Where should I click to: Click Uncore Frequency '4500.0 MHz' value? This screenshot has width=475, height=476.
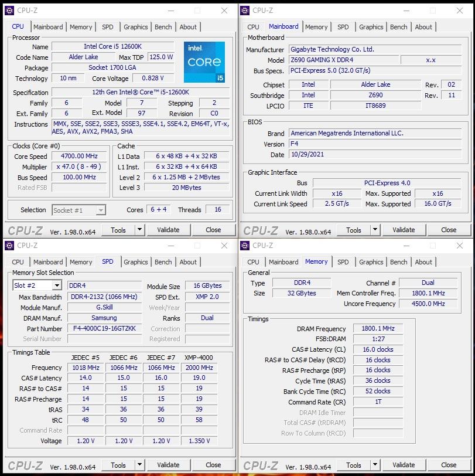click(x=428, y=304)
